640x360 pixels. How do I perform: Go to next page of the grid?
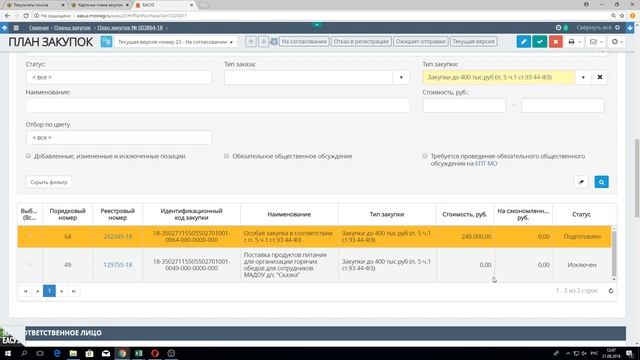point(62,291)
